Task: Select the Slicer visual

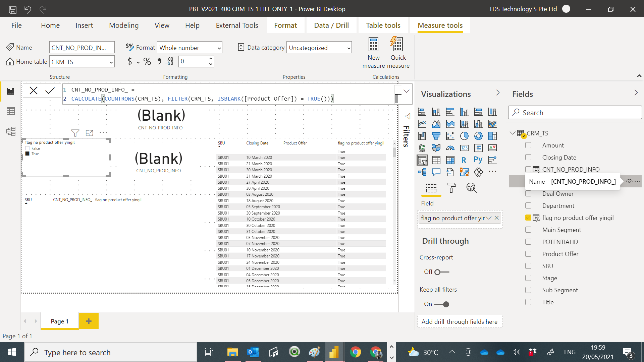Action: coord(422,160)
